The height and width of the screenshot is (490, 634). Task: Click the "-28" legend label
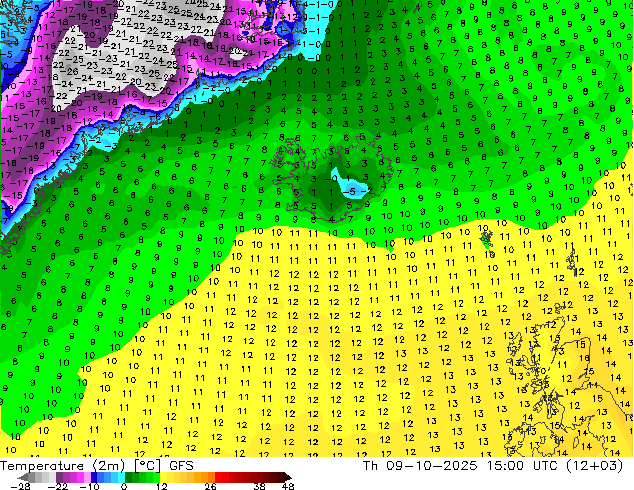tap(20, 486)
